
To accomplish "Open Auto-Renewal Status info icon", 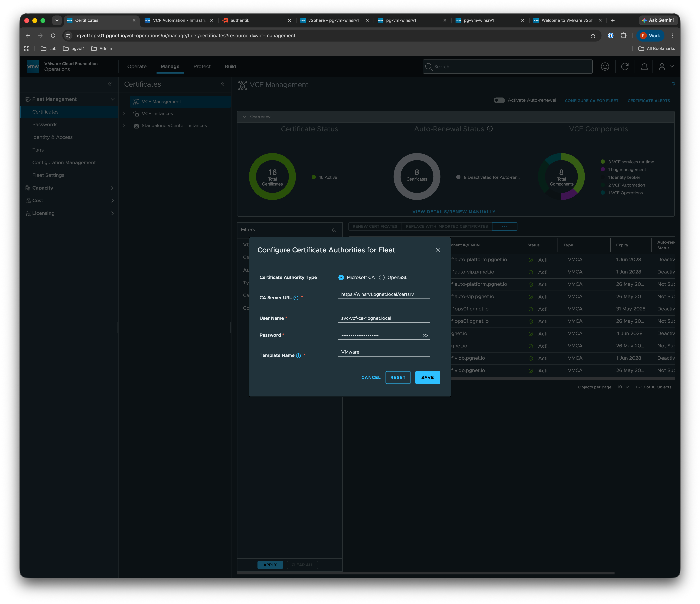I will [x=490, y=129].
